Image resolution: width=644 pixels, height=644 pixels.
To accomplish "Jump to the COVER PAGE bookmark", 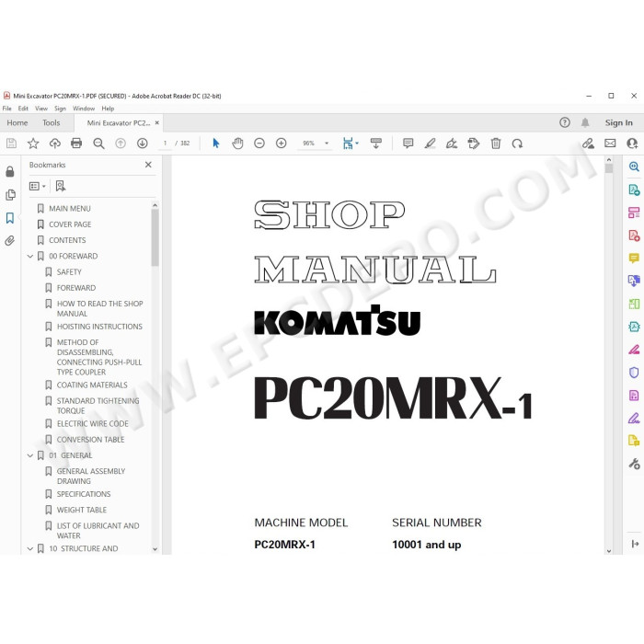I will (x=70, y=224).
